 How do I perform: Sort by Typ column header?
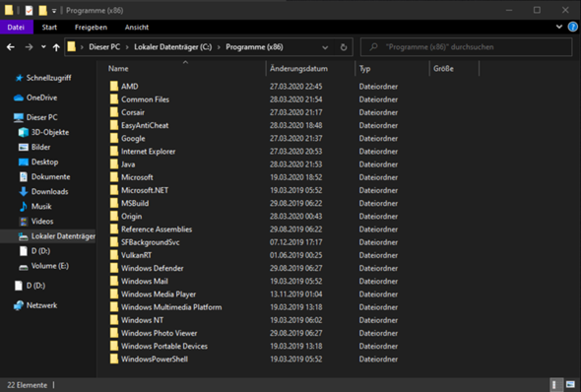(364, 69)
